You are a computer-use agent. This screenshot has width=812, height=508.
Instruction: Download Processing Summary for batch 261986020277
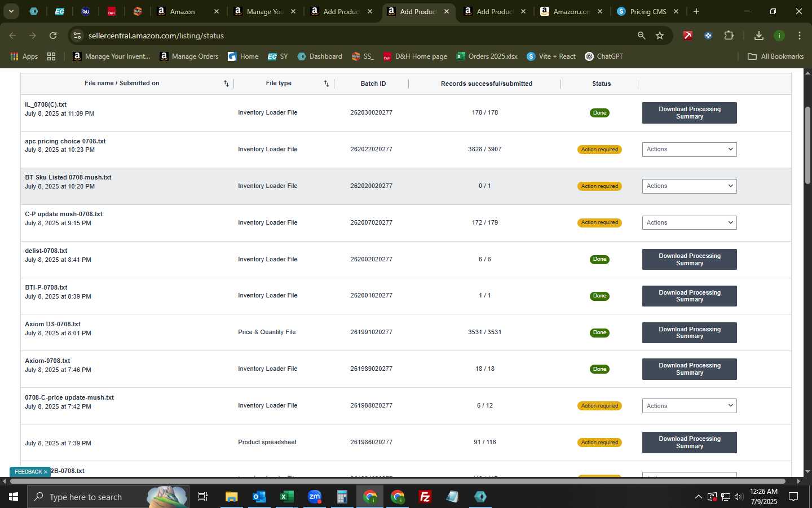[x=689, y=443]
